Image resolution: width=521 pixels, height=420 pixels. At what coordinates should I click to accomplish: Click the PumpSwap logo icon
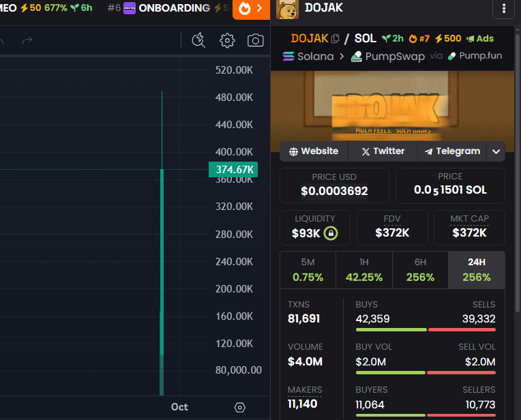pyautogui.click(x=357, y=57)
